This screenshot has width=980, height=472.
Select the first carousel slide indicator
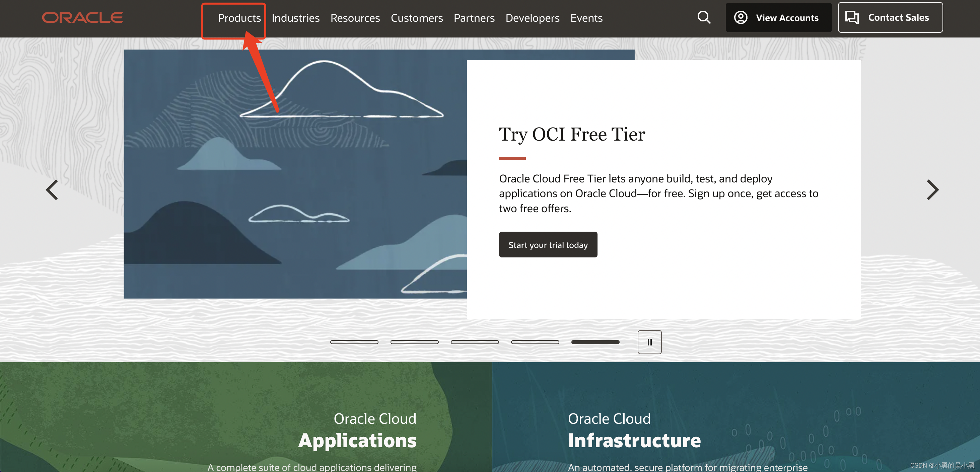pos(354,342)
